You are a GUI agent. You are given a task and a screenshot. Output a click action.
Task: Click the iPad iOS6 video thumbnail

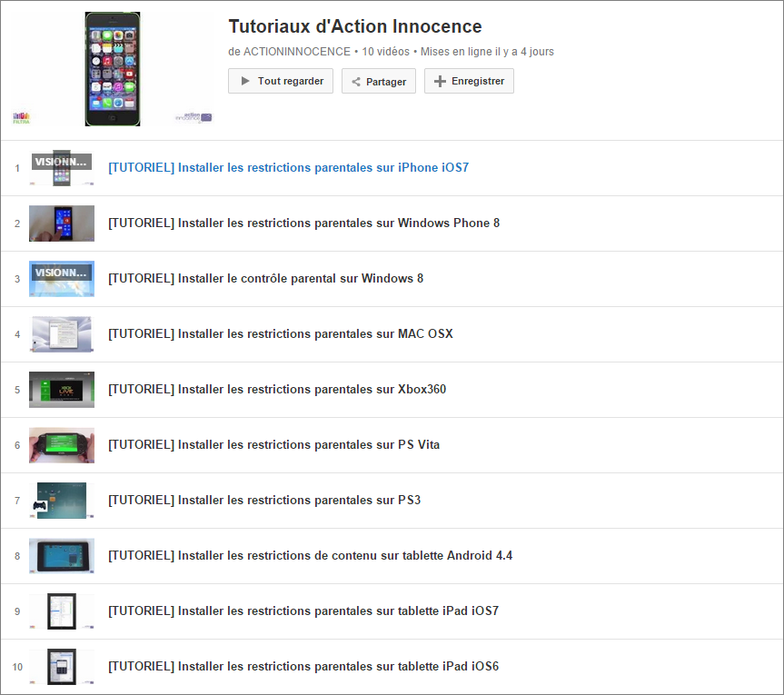[62, 668]
